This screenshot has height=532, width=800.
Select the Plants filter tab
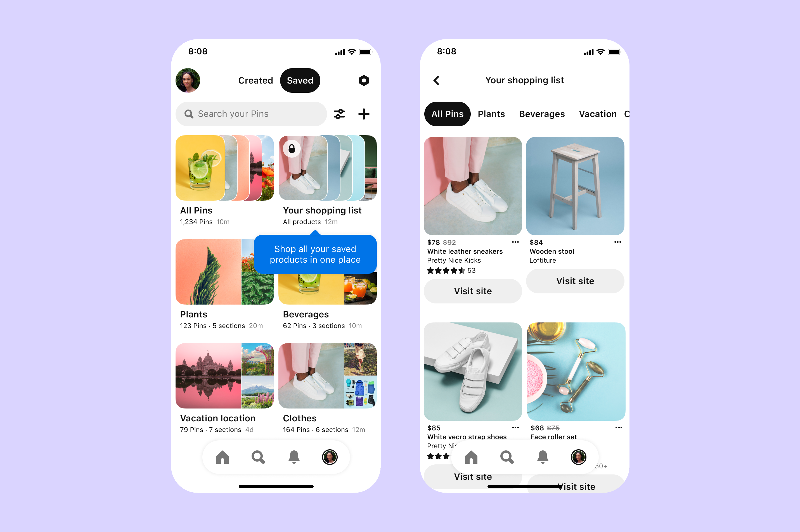[491, 114]
